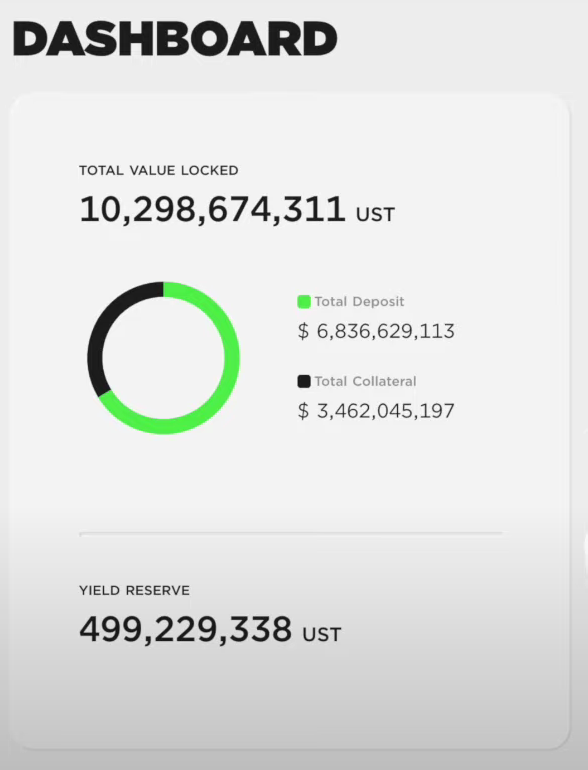Click the YIELD RESERVE label
The height and width of the screenshot is (770, 588).
(134, 590)
